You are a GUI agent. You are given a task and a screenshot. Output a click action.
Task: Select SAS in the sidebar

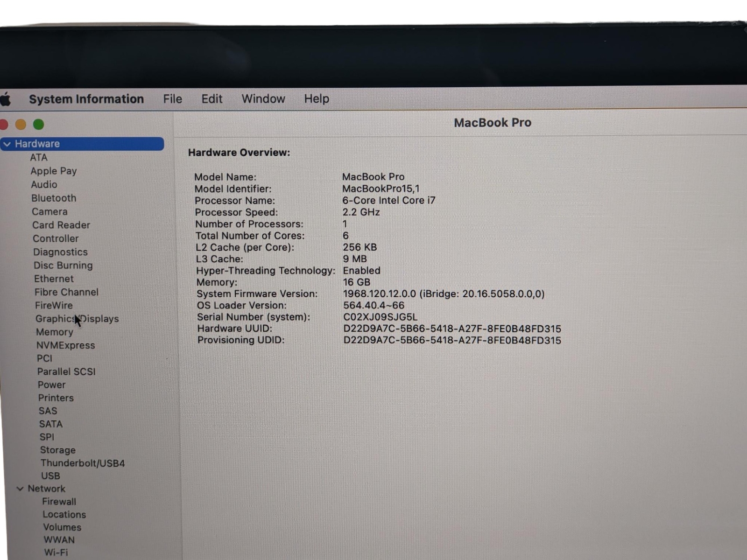(48, 411)
